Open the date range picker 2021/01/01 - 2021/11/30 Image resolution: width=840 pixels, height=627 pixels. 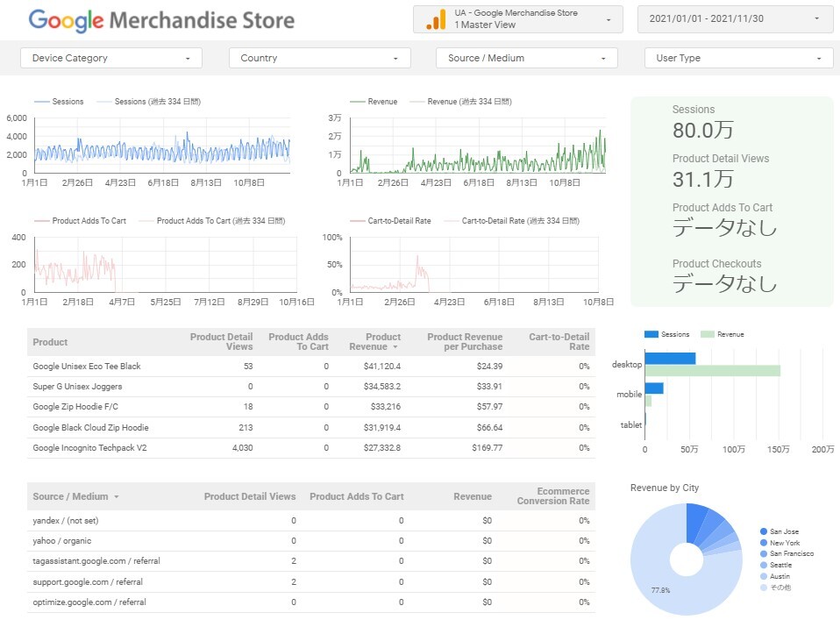tap(735, 18)
